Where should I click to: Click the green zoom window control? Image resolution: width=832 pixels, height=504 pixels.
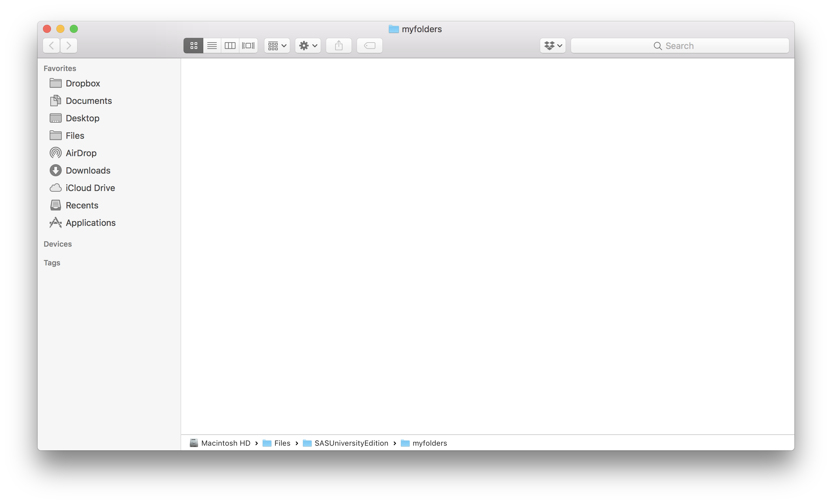click(x=74, y=29)
